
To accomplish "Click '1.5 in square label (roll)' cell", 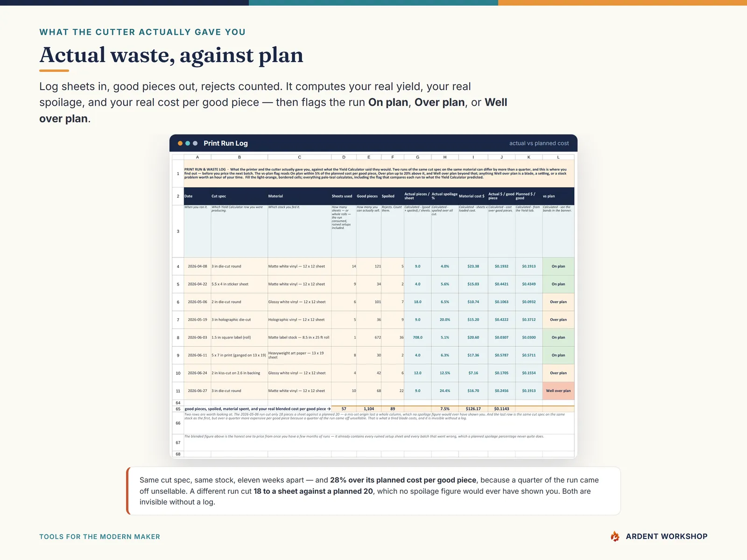I will (x=240, y=337).
